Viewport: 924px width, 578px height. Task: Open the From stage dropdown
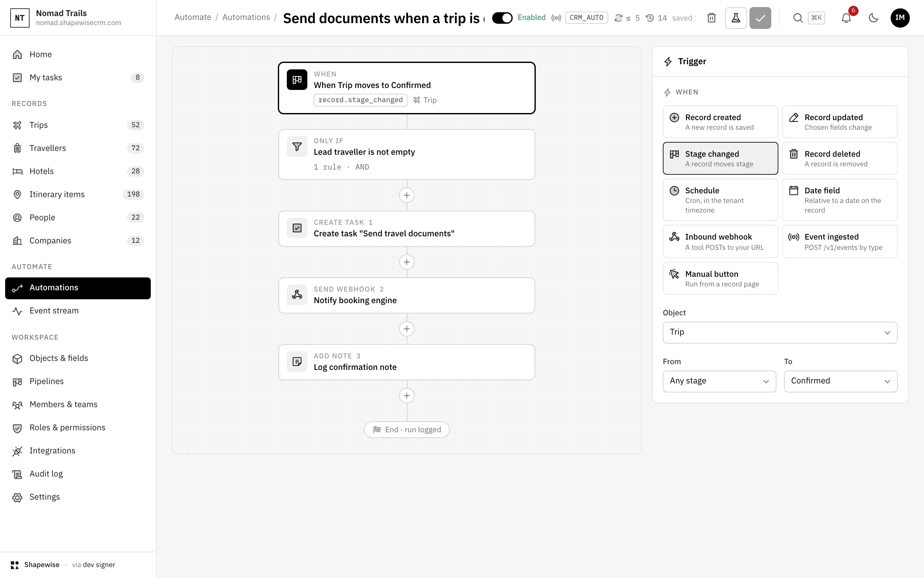click(719, 381)
